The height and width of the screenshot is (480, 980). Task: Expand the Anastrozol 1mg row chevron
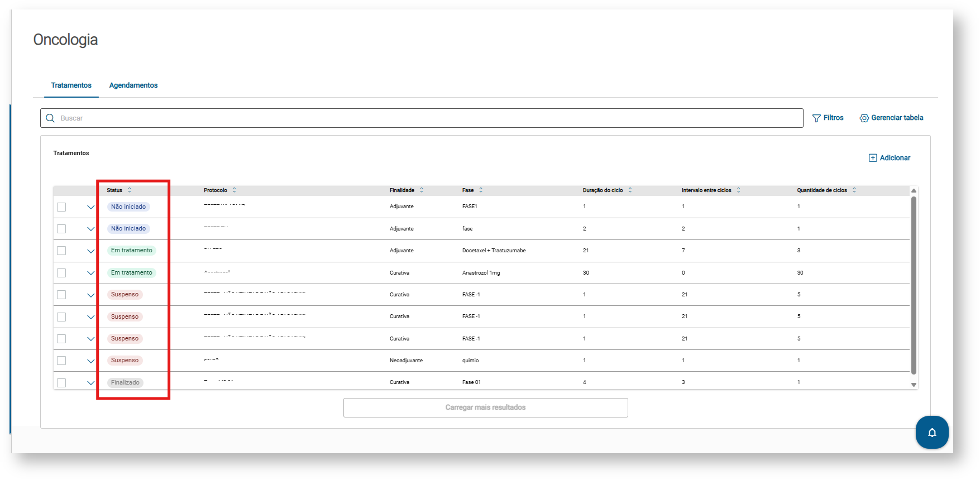(90, 273)
